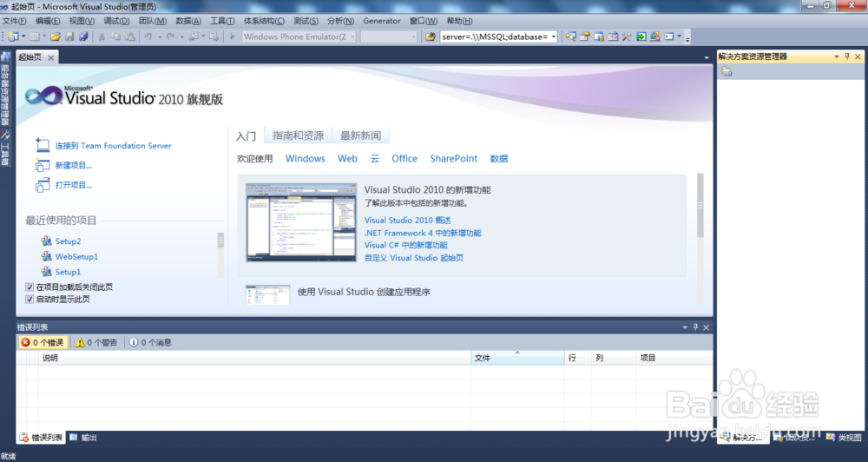Open Windows Phone Emulator target dropdown

click(x=352, y=36)
